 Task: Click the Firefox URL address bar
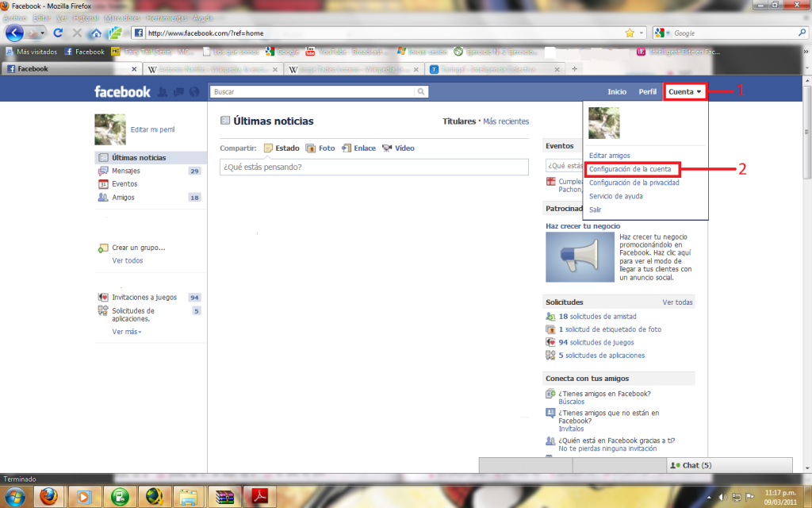pos(383,33)
